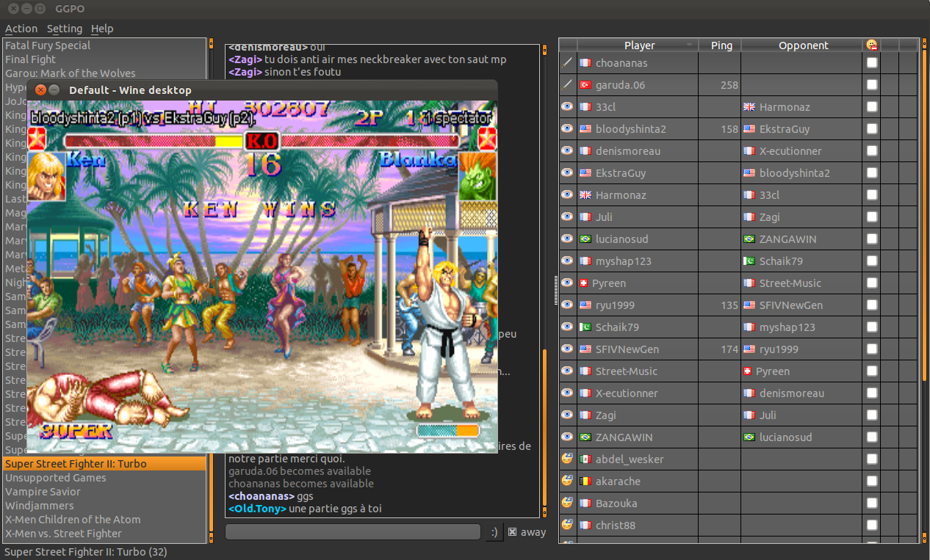Click away status icon for abdel_wesker
The width and height of the screenshot is (930, 560).
pyautogui.click(x=567, y=459)
